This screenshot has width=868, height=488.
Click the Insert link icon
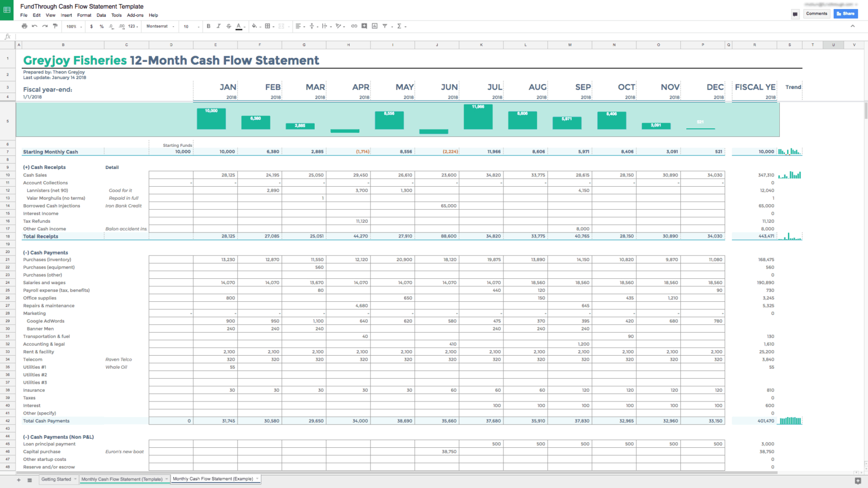[x=354, y=26]
